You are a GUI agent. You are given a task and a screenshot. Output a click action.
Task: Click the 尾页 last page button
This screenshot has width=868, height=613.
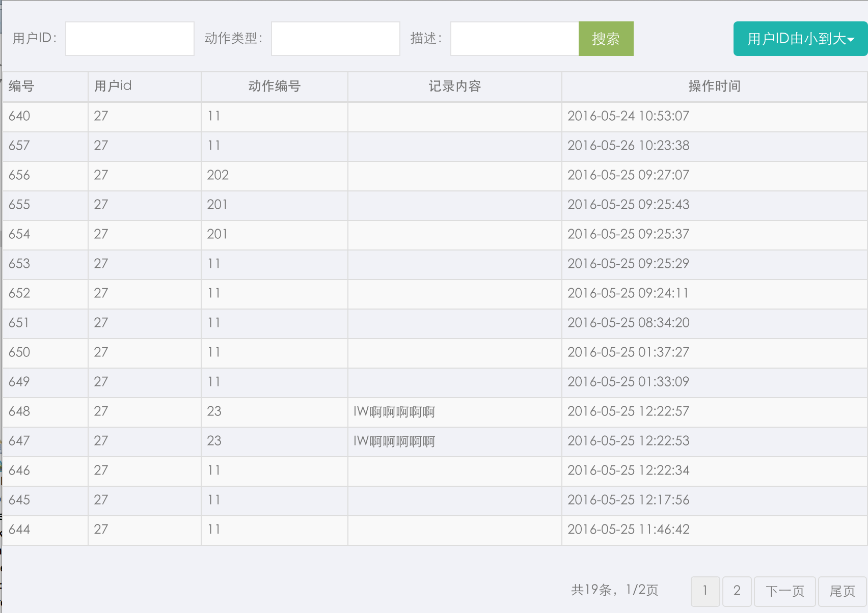[843, 591]
